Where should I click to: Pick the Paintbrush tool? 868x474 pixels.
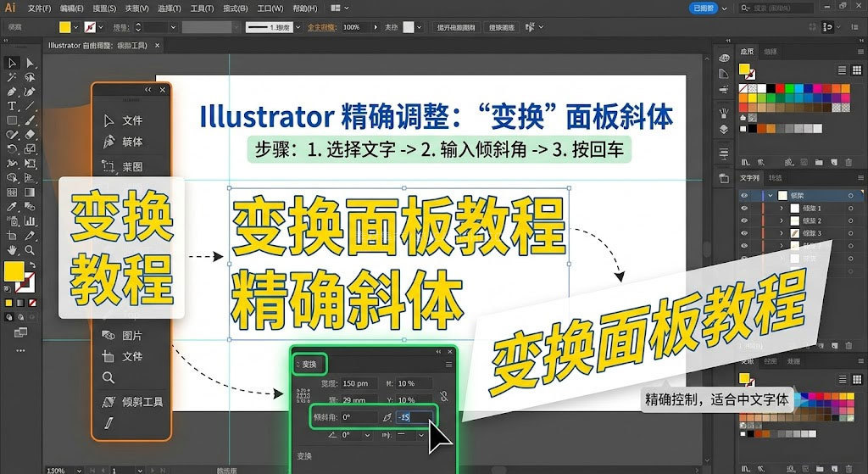[30, 120]
